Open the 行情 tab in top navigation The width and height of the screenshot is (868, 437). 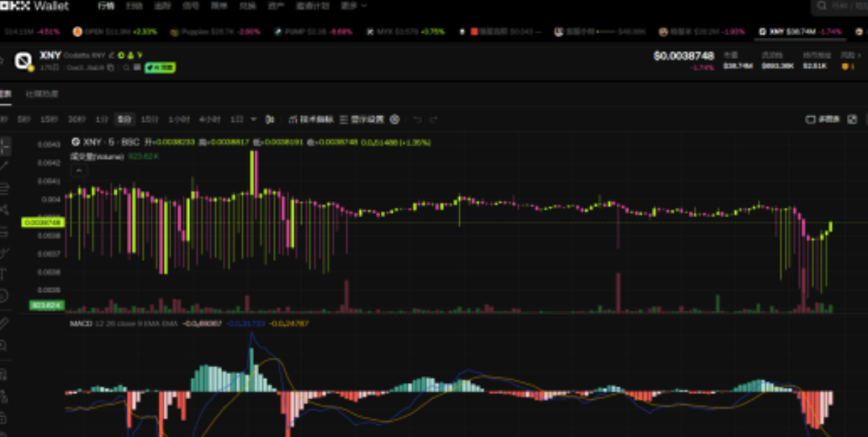tap(106, 6)
